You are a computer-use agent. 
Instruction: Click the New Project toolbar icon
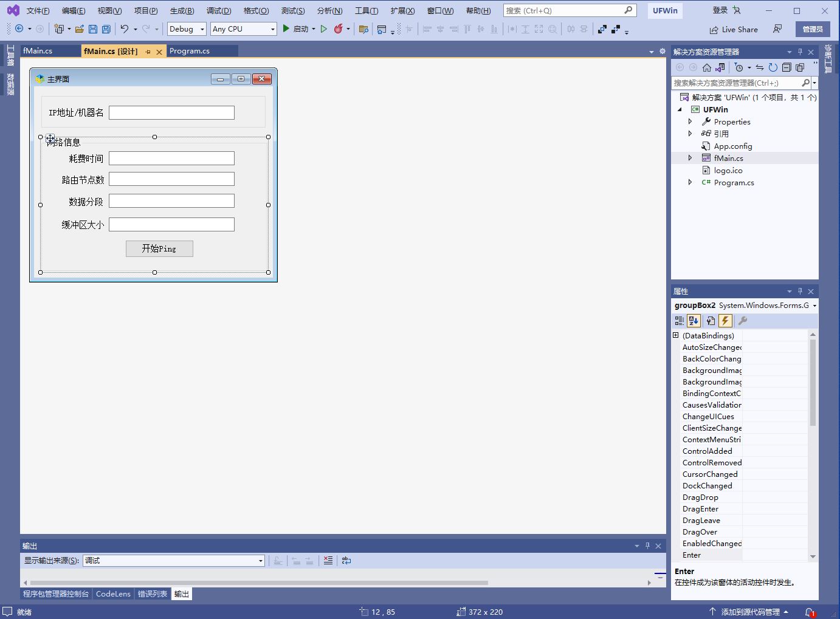coord(59,29)
